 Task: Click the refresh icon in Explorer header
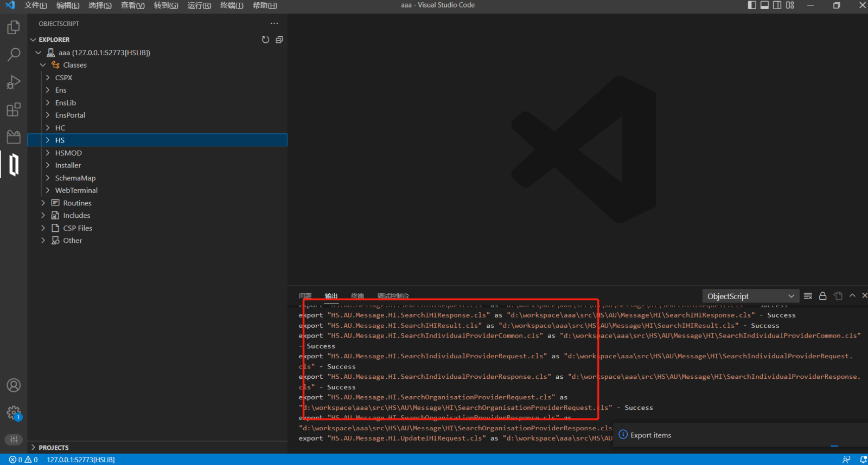coord(265,40)
